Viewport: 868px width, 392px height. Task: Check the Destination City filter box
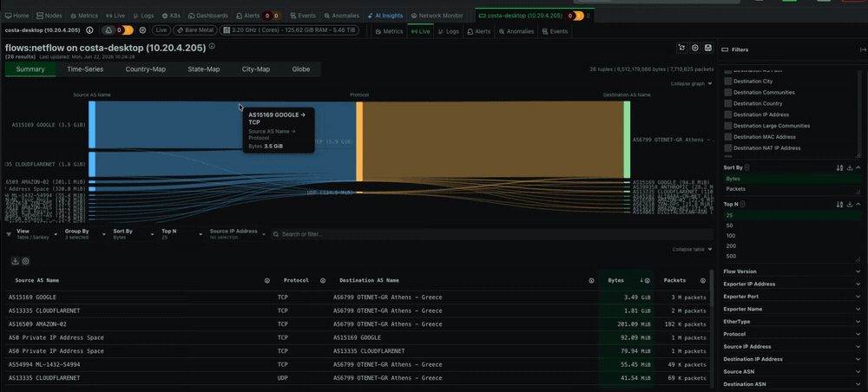pos(728,82)
